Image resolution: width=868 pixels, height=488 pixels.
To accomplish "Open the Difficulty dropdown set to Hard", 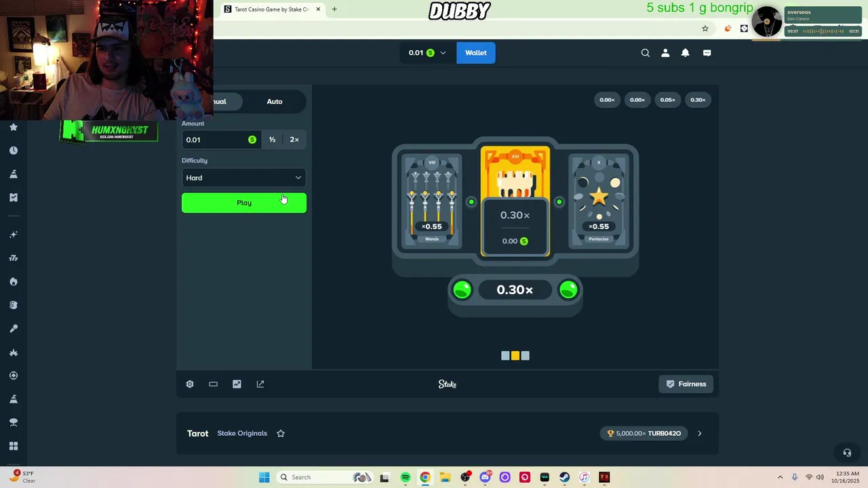I will 244,178.
